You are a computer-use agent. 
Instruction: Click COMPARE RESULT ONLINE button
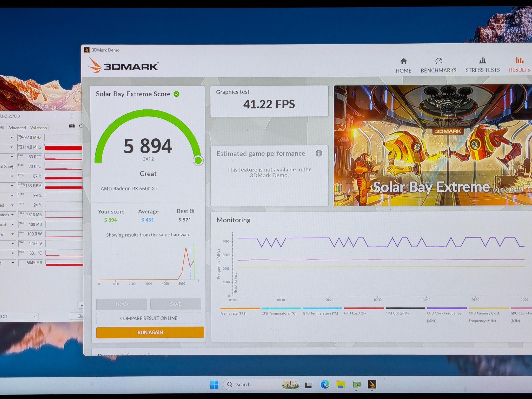149,318
